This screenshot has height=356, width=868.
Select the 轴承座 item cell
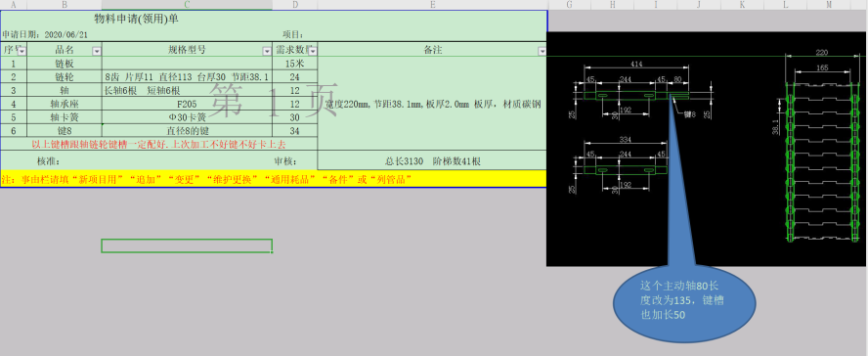click(x=65, y=104)
